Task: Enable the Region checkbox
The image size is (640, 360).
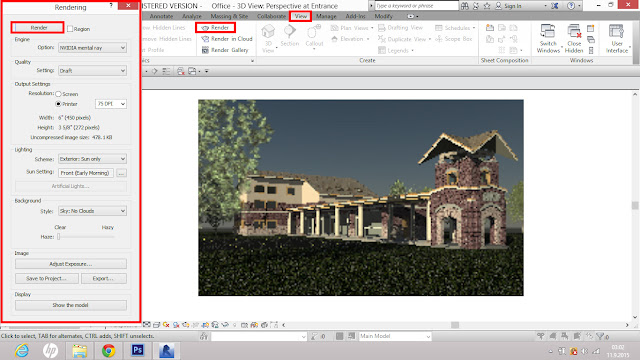Action: tap(70, 29)
